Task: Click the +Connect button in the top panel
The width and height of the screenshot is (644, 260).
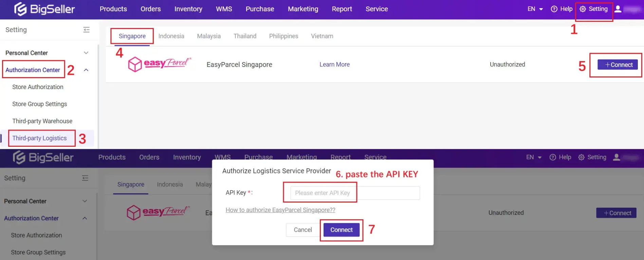Action: point(618,65)
